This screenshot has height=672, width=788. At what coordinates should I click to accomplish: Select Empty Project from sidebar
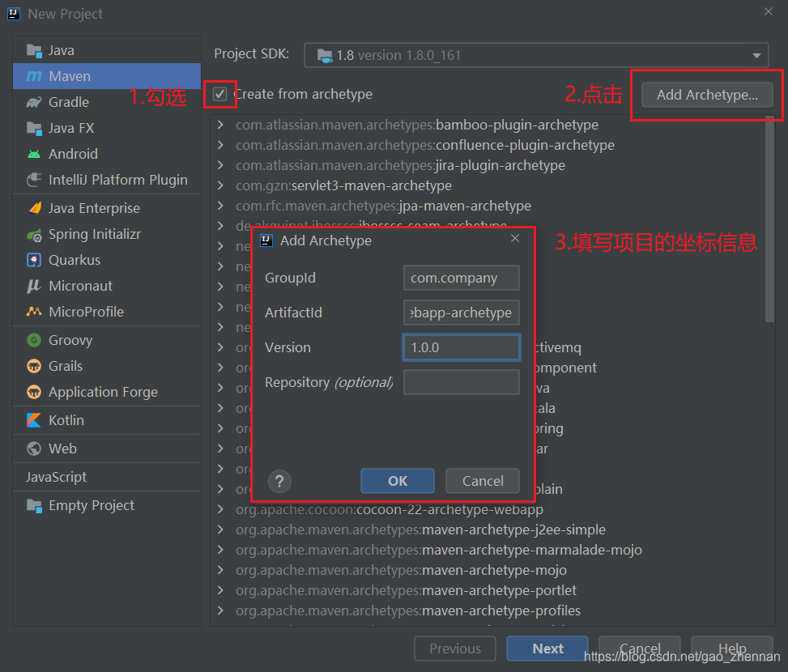coord(91,505)
